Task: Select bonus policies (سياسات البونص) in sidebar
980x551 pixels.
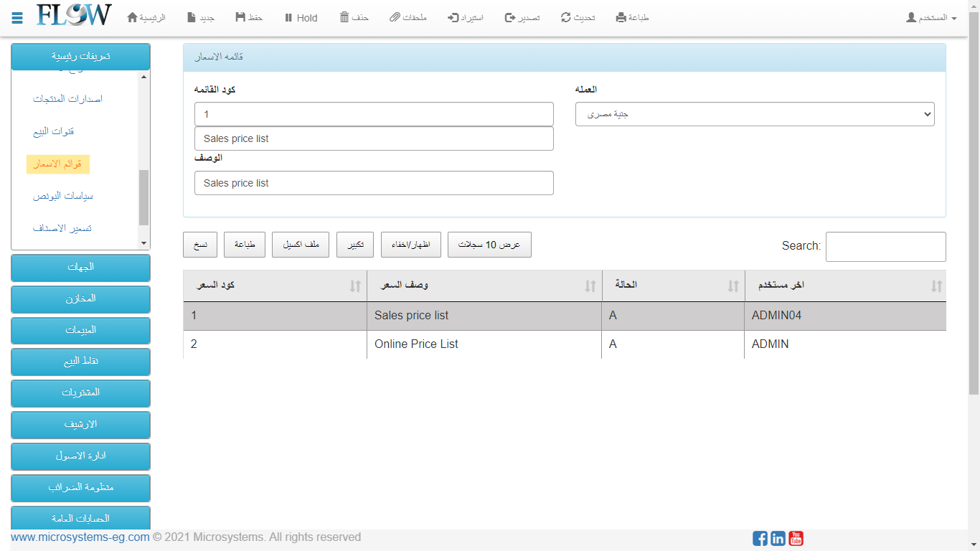Action: [x=63, y=196]
